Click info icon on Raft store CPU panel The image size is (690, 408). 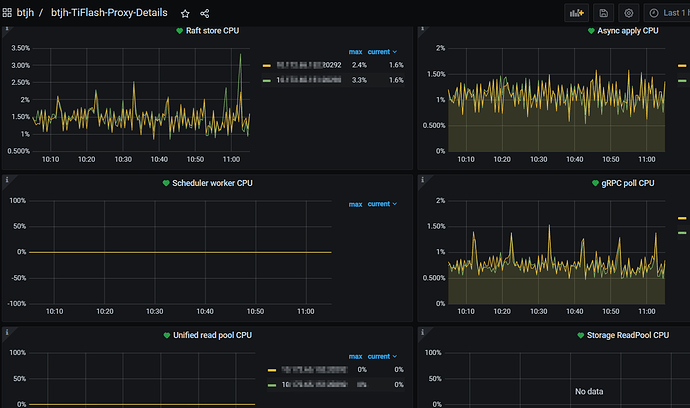[7, 30]
